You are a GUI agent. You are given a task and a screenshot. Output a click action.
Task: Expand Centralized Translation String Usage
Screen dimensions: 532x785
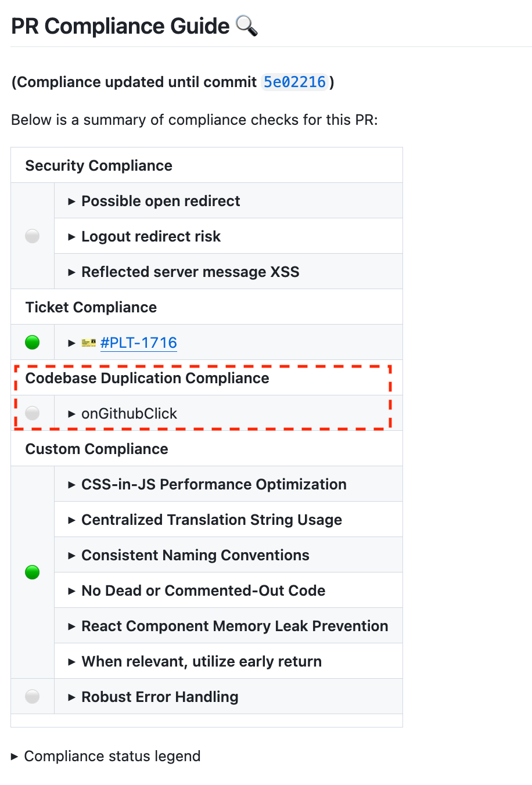(x=211, y=520)
